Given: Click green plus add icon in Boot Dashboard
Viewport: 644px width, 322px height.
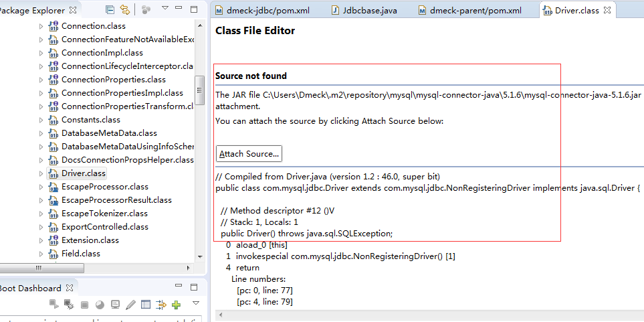Looking at the screenshot, I should (176, 305).
